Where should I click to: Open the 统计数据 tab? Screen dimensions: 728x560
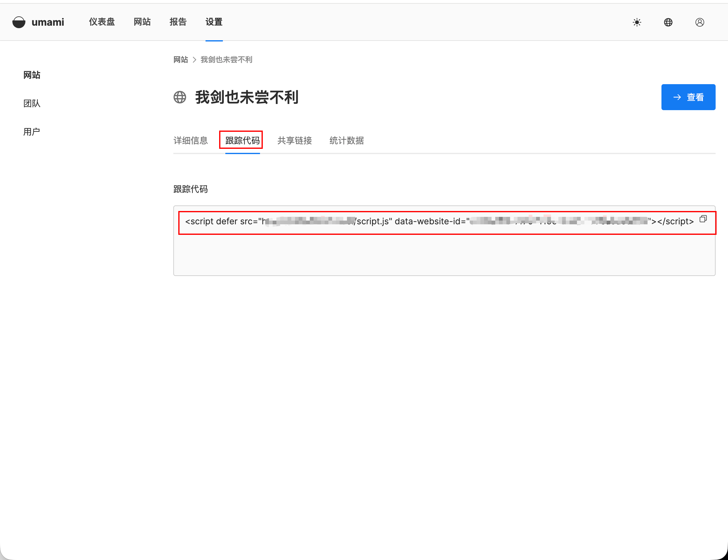(x=346, y=140)
